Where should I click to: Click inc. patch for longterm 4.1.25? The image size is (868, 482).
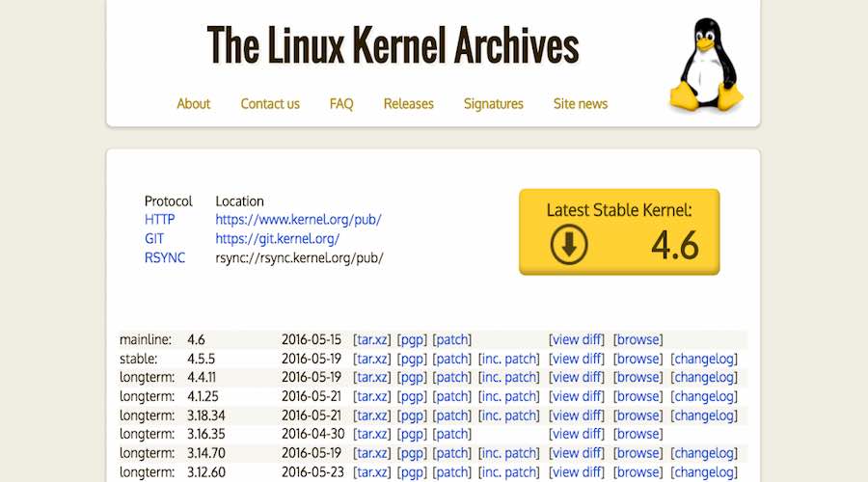click(508, 396)
